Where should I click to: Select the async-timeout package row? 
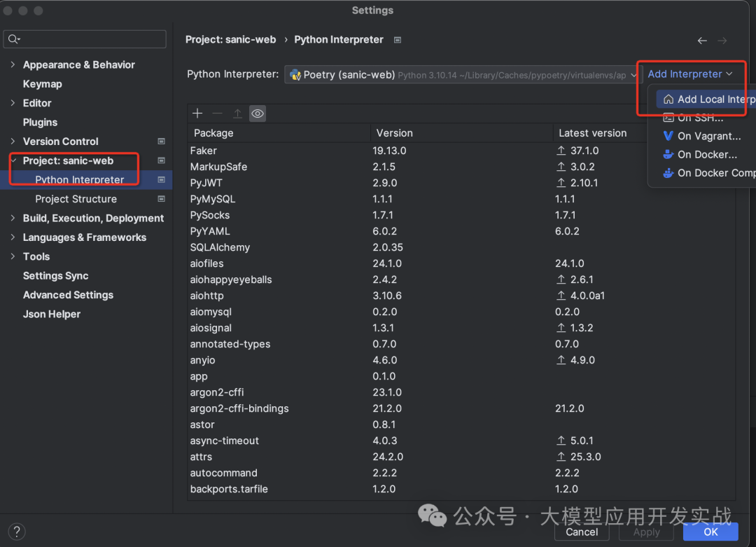click(461, 441)
